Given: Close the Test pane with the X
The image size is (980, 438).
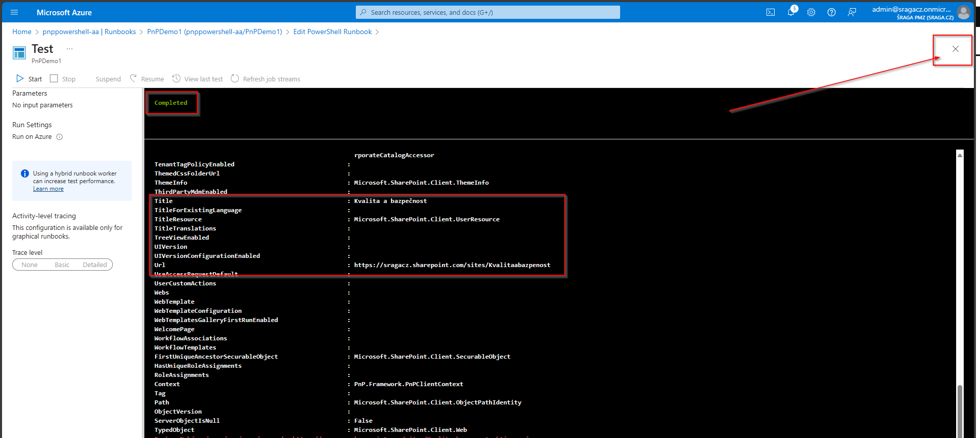Looking at the screenshot, I should 956,49.
